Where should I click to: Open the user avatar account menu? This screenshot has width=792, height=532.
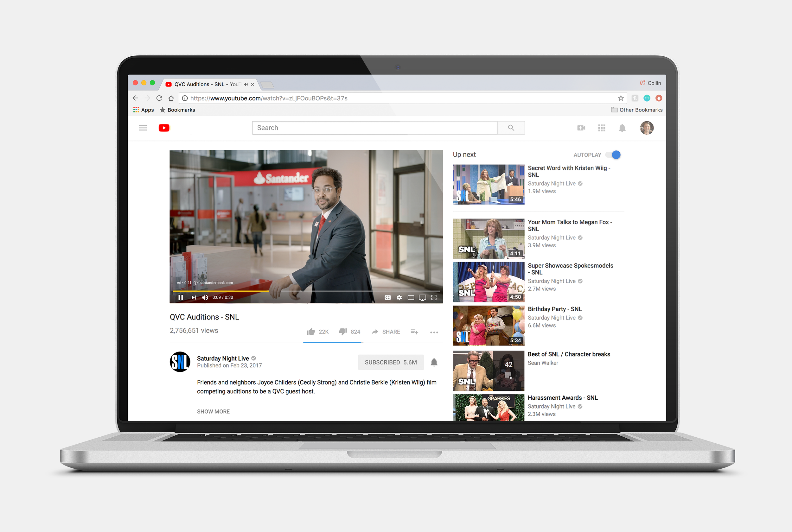coord(647,128)
